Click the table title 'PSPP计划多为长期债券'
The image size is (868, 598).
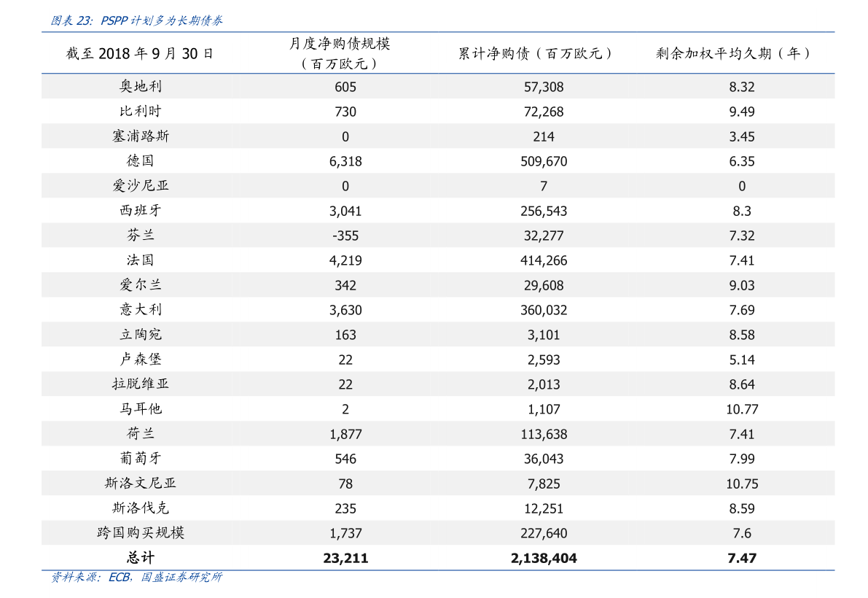pyautogui.click(x=136, y=20)
